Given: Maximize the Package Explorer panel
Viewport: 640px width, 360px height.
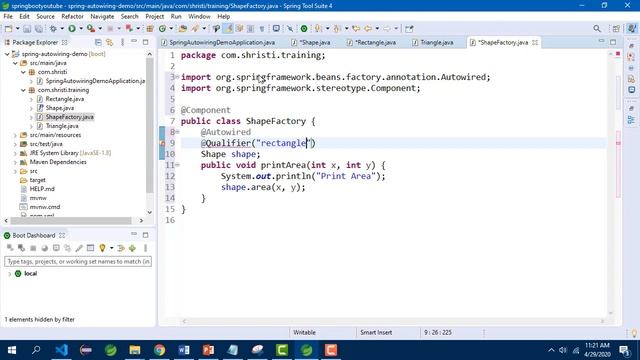Looking at the screenshot, I should (146, 42).
